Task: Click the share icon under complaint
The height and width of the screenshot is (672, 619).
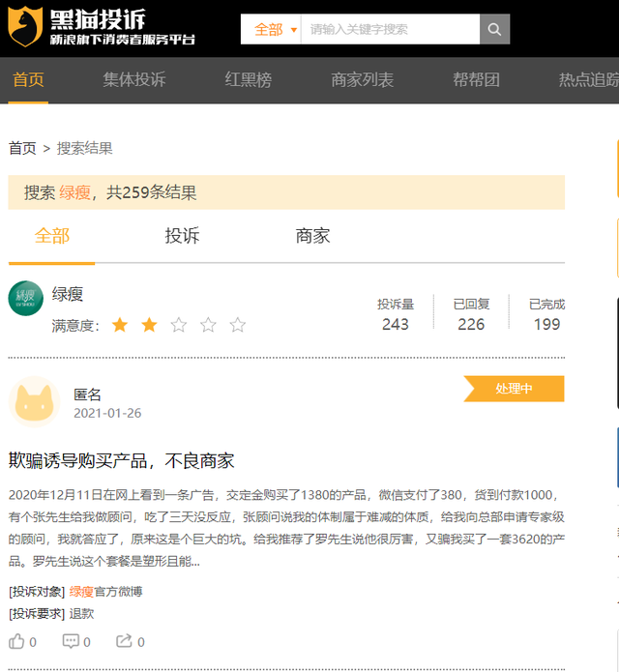Action: tap(124, 641)
